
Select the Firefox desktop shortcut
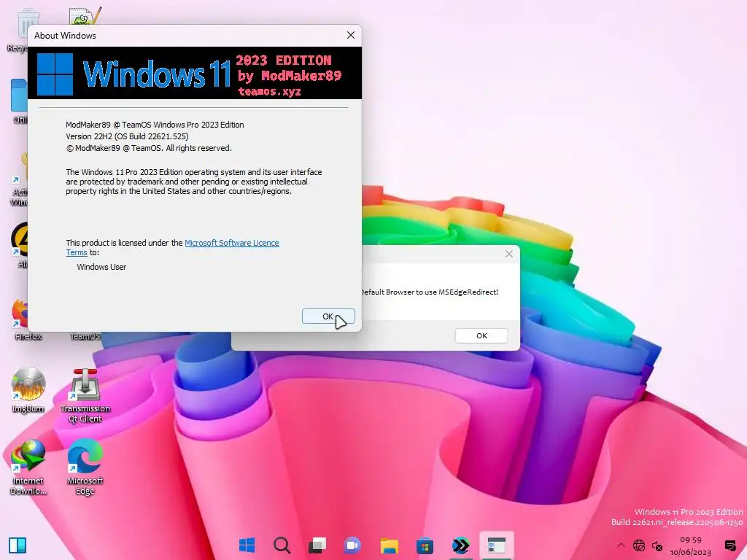point(21,319)
